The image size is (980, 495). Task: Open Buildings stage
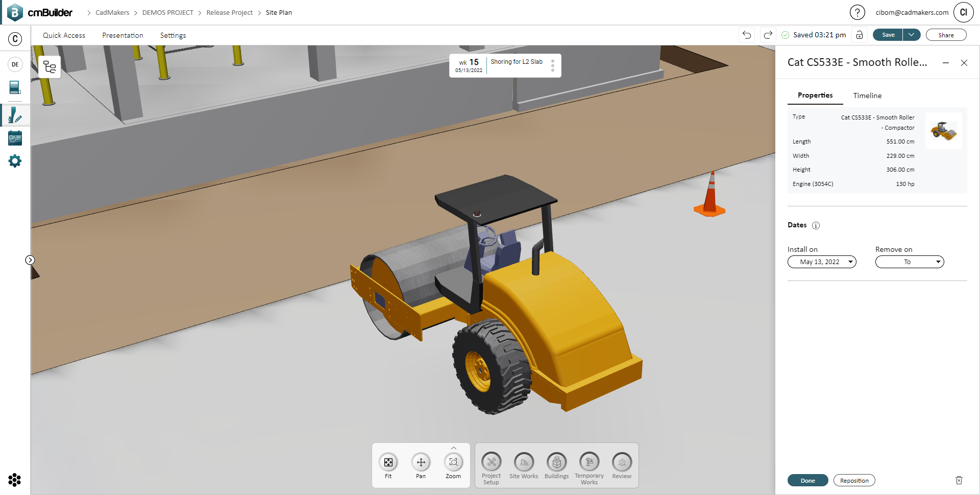556,465
